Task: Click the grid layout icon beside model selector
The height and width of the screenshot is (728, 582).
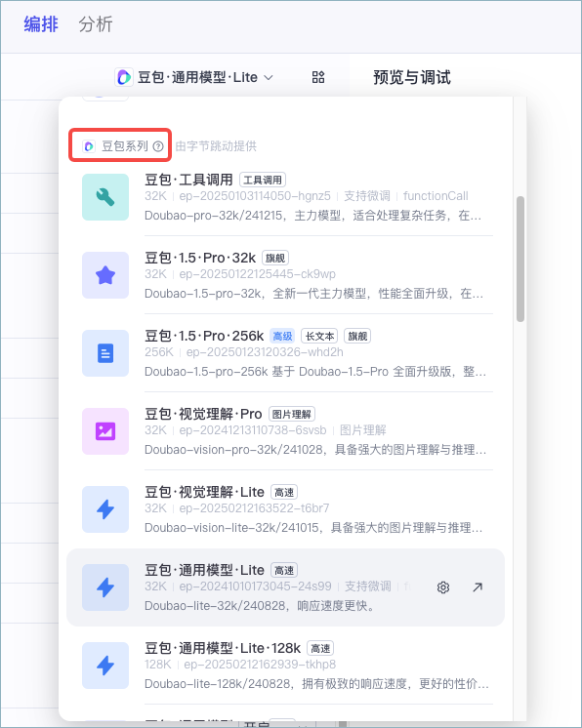Action: pos(318,77)
